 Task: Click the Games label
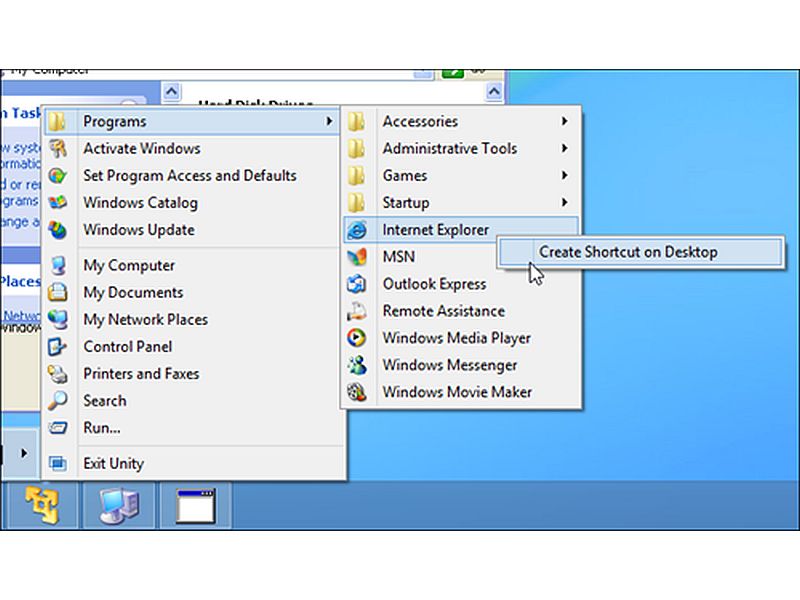(x=405, y=176)
